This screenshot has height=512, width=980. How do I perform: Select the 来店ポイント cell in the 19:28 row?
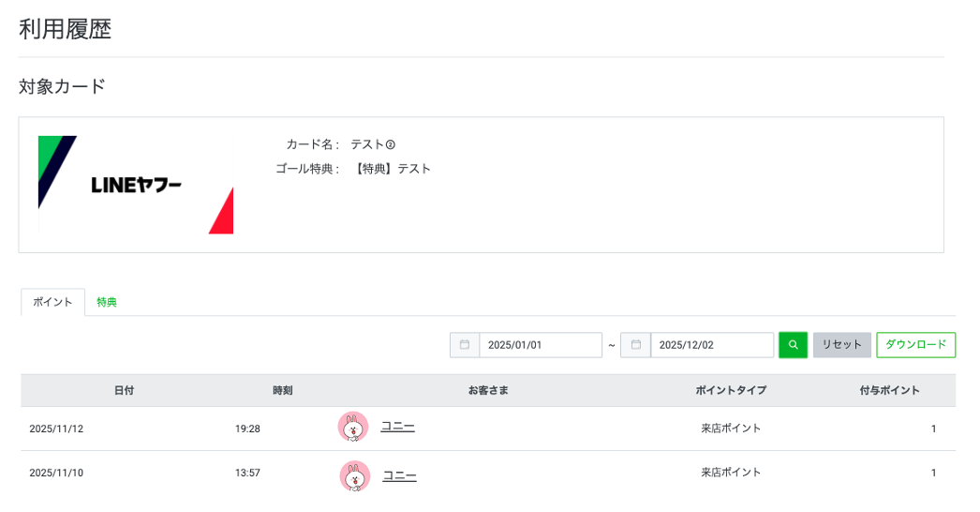pyautogui.click(x=731, y=429)
